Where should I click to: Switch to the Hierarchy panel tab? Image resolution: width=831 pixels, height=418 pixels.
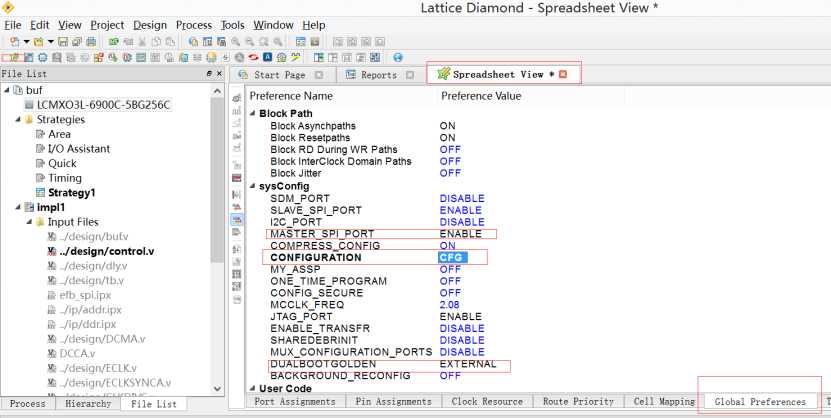88,404
